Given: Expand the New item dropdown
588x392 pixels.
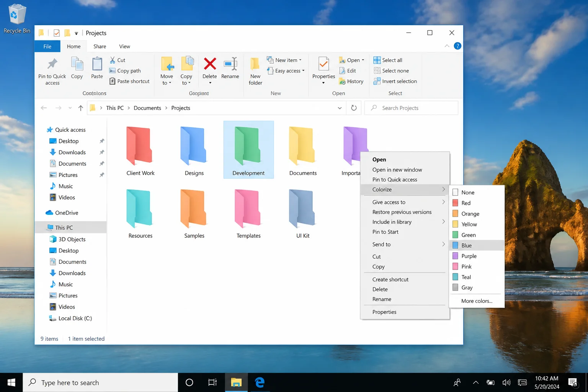Looking at the screenshot, I should 300,60.
